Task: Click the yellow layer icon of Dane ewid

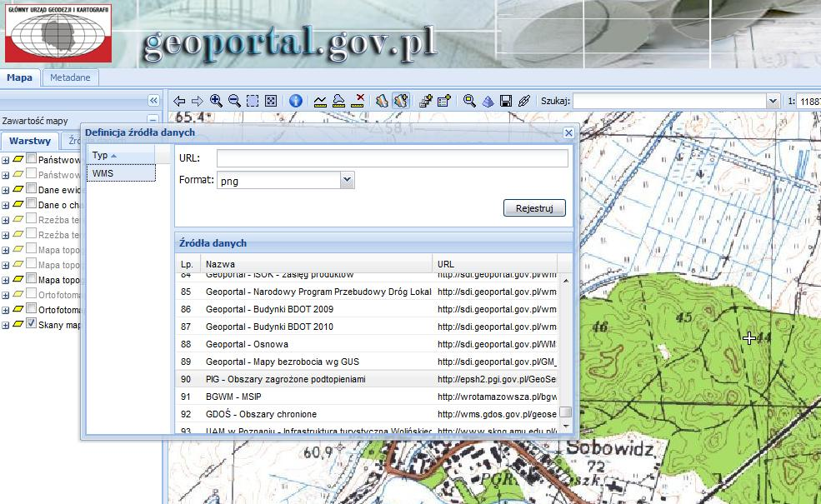Action: point(18,189)
